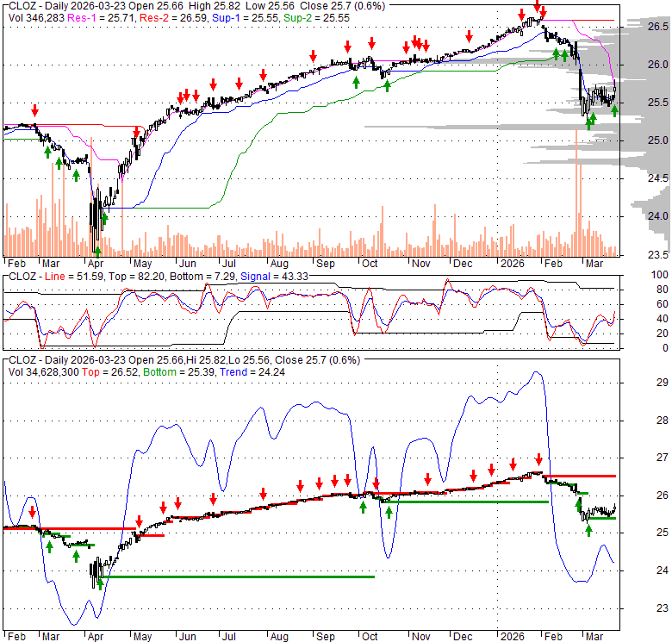The width and height of the screenshot is (672, 642).
Task: Select the 'Trend = 24.24' label, bottom chart
Action: [252, 372]
